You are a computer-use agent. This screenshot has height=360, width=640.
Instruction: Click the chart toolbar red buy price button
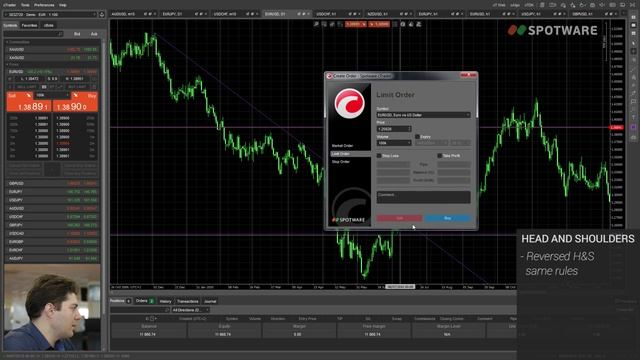tap(379, 24)
